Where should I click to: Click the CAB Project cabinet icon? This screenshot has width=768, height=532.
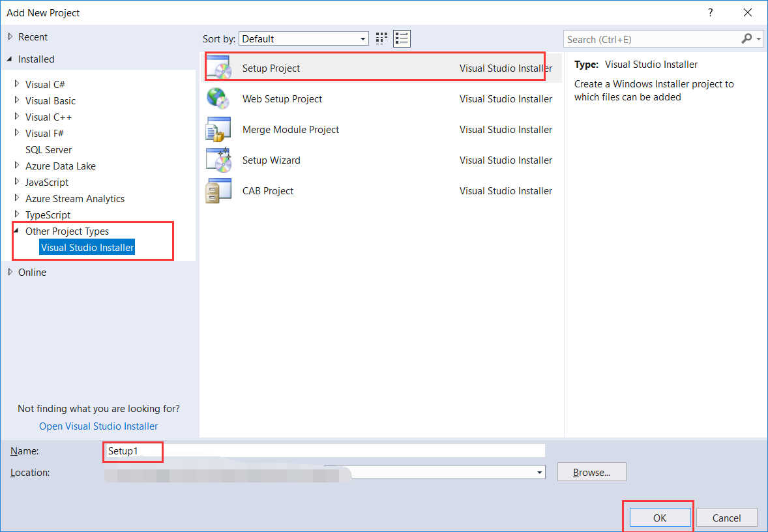tap(218, 190)
